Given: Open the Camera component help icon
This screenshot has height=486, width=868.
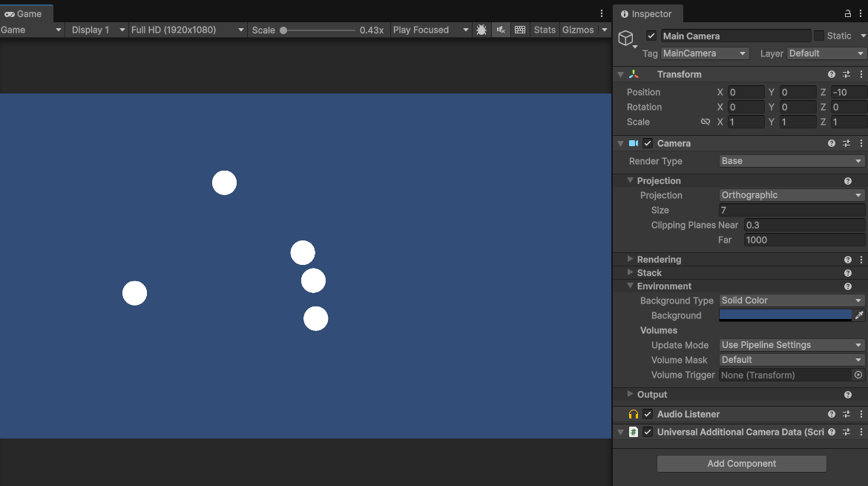Looking at the screenshot, I should [x=832, y=143].
